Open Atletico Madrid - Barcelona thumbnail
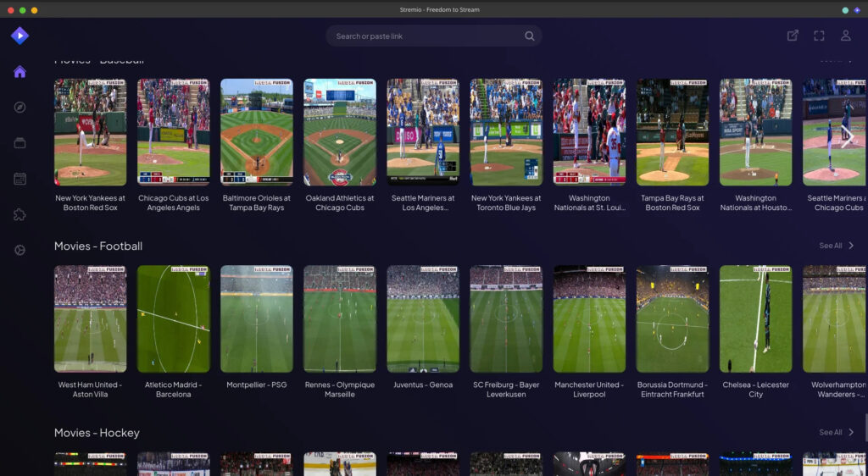This screenshot has width=868, height=476. (173, 319)
